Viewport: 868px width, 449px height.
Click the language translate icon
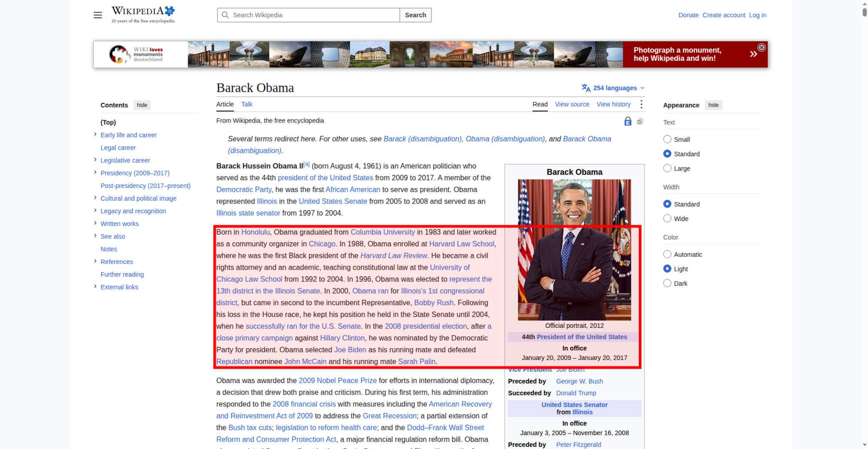coord(586,88)
